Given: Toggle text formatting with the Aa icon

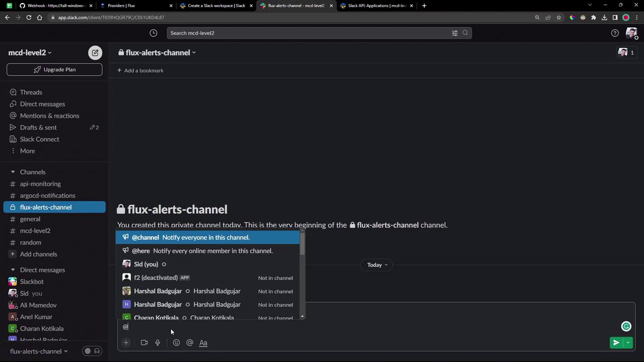Looking at the screenshot, I should [203, 343].
